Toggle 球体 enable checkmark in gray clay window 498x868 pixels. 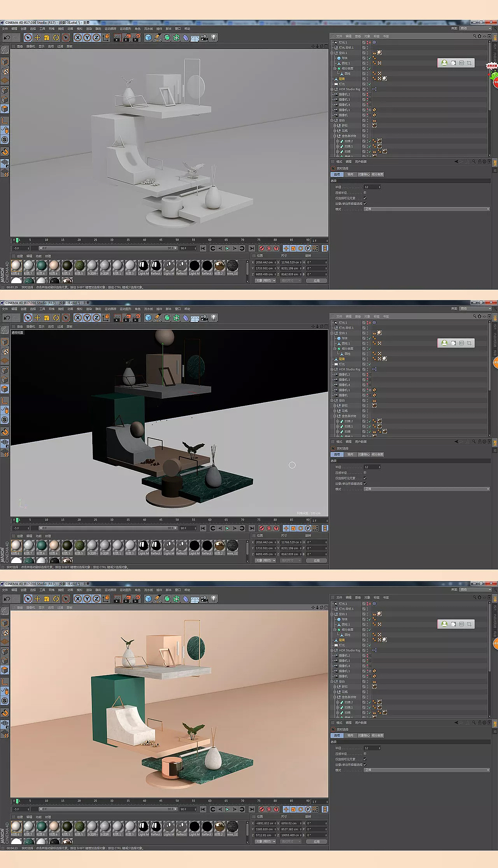click(x=369, y=58)
